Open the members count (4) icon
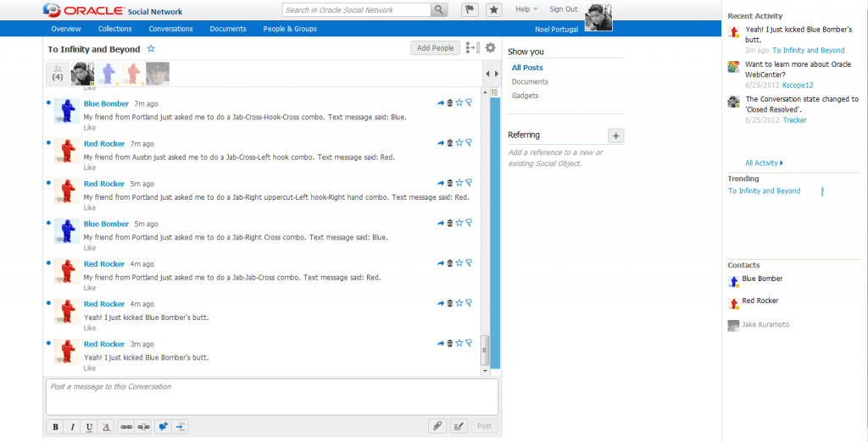Image resolution: width=868 pixels, height=442 pixels. point(58,74)
